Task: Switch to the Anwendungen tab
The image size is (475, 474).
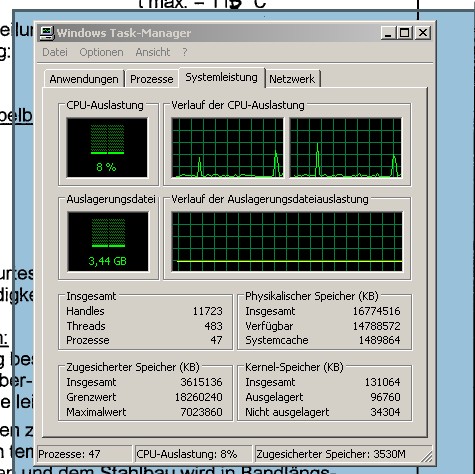Action: (x=84, y=79)
